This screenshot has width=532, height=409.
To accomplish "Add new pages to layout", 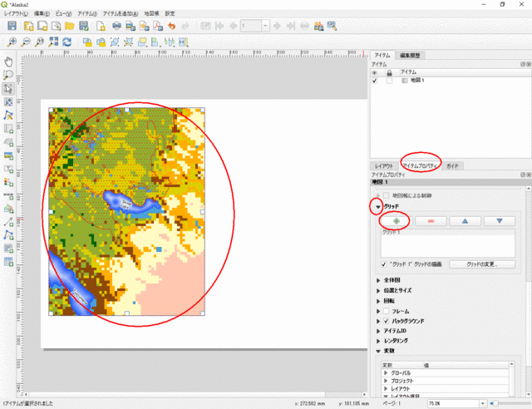I will click(101, 26).
